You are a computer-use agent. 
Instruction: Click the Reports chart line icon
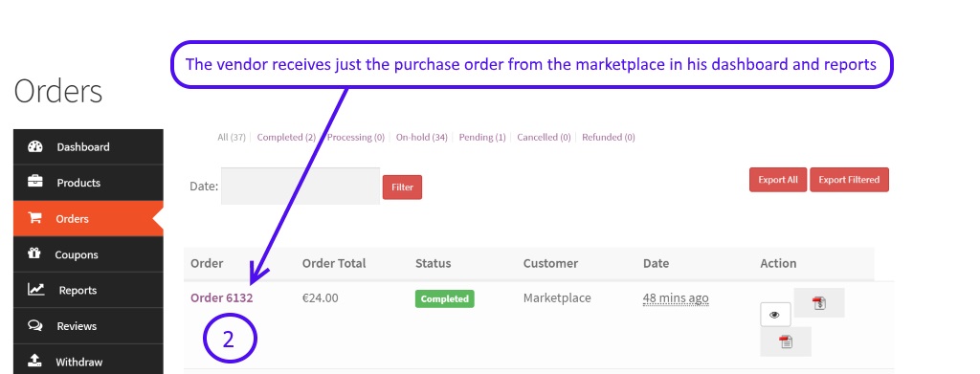click(x=35, y=290)
